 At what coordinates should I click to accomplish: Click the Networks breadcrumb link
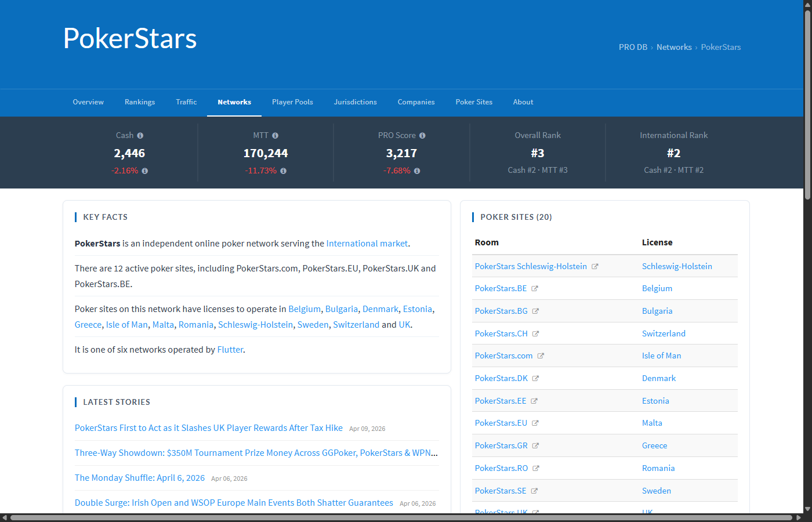tap(674, 47)
